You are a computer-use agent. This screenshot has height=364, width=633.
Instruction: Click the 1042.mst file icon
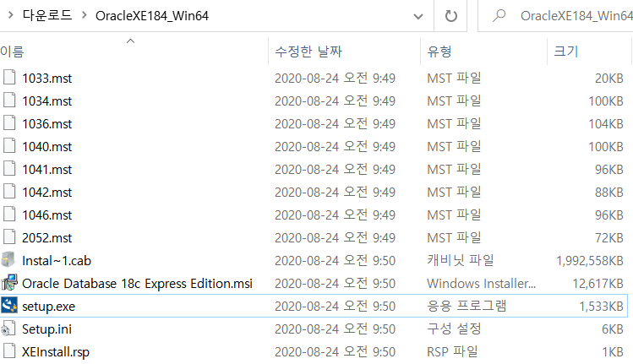(x=9, y=191)
